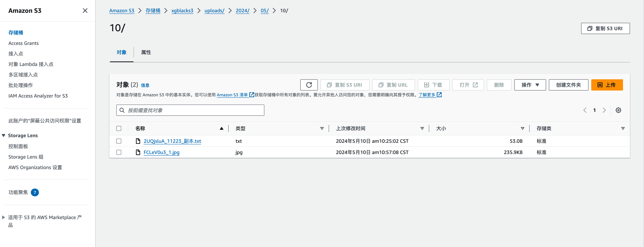Open table preferences gear icon
This screenshot has height=247, width=644.
[x=618, y=110]
